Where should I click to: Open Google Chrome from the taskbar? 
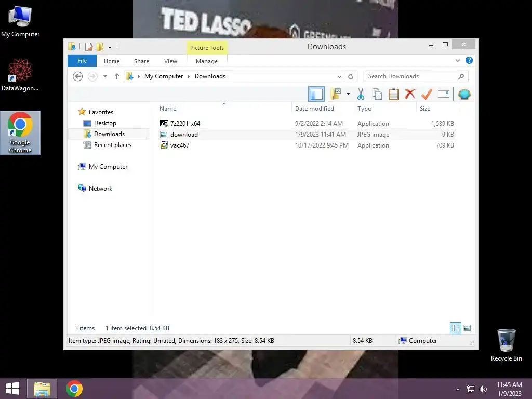74,389
